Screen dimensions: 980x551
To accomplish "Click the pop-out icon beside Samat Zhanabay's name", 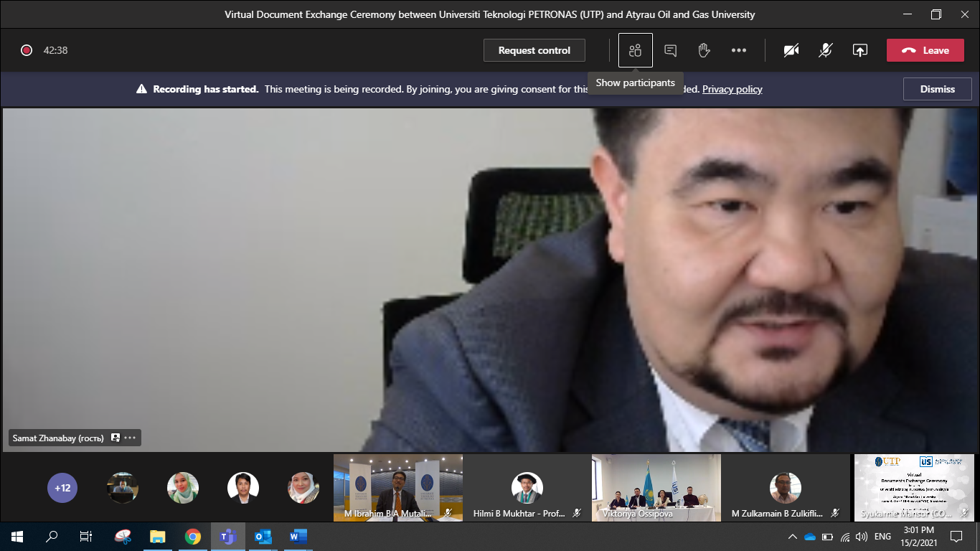I will pos(115,438).
